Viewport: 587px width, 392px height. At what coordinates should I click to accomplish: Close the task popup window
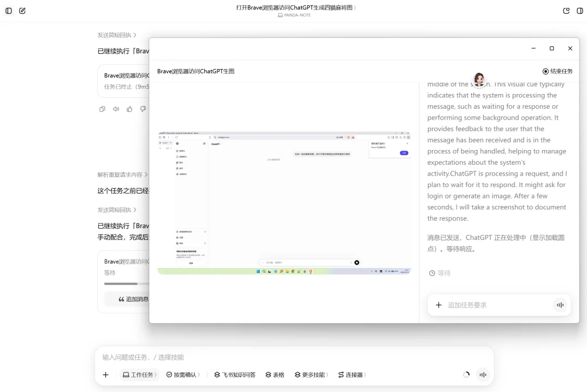tap(570, 48)
